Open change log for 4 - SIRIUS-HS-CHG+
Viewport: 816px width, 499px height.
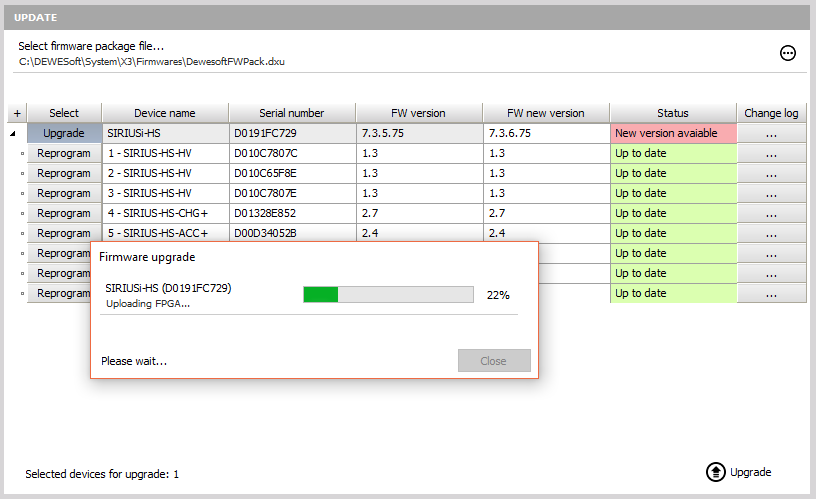point(771,213)
